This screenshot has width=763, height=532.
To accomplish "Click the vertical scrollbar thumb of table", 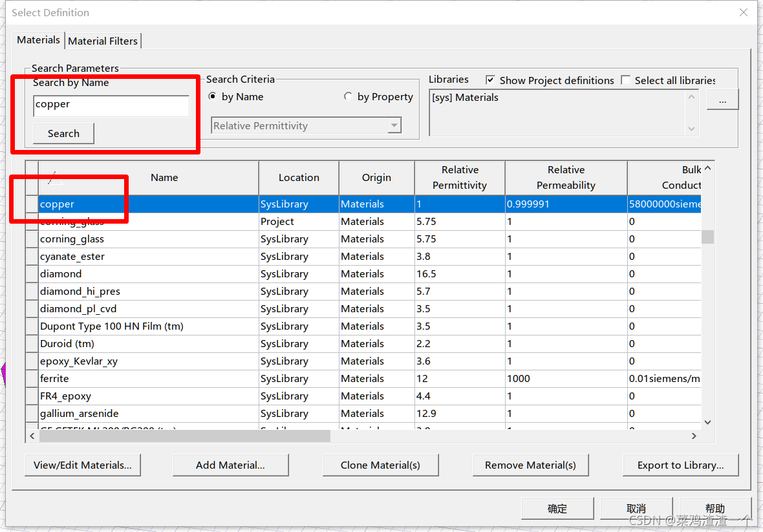I will coord(707,237).
